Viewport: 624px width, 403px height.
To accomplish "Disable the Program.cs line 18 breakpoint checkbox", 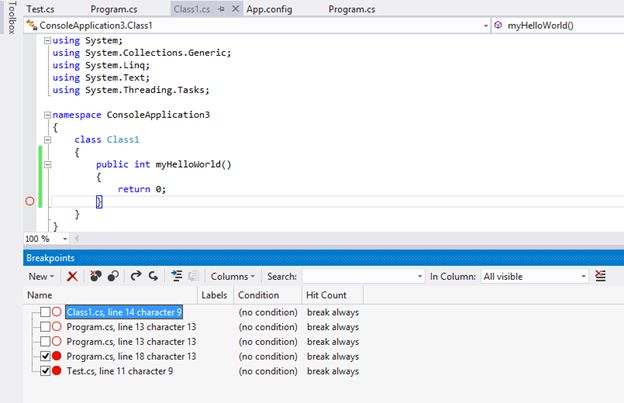I will pos(44,356).
